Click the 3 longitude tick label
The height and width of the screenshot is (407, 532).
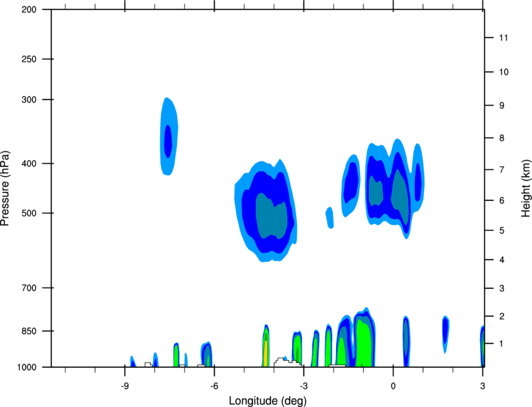pos(483,386)
